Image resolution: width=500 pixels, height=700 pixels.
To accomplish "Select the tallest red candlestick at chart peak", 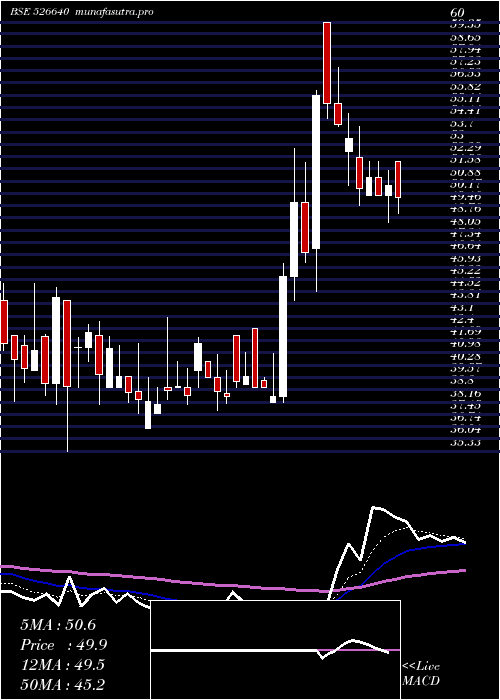I will coord(327,63).
